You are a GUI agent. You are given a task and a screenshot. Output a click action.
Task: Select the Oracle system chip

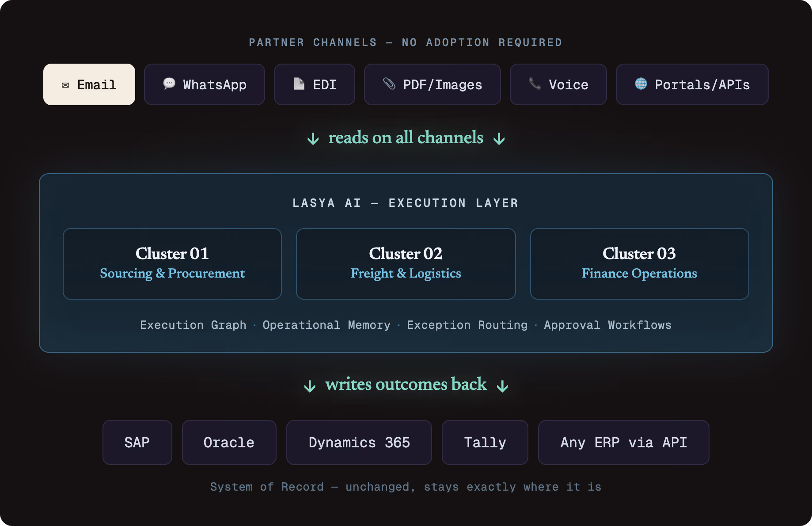pos(229,442)
